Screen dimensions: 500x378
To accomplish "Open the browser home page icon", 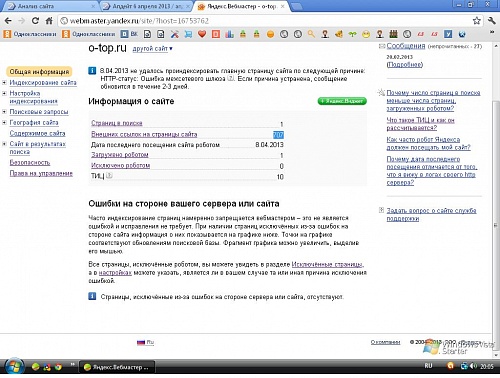I will click(49, 21).
